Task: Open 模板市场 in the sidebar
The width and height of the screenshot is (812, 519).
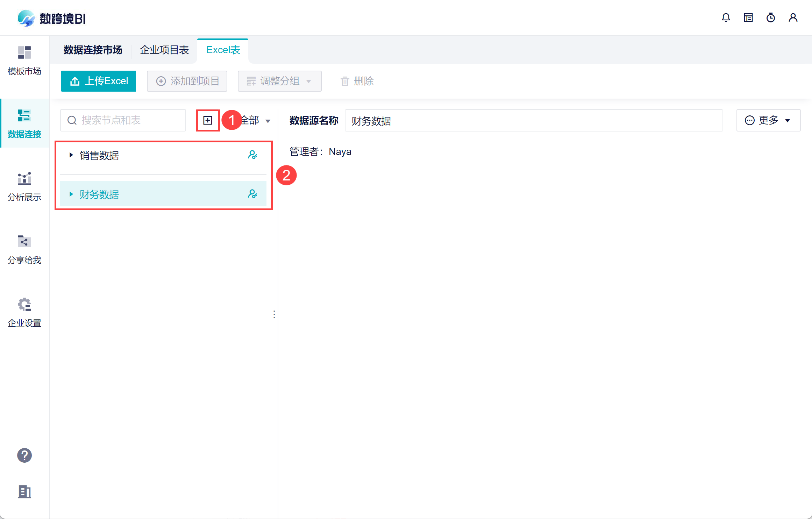Action: click(24, 61)
